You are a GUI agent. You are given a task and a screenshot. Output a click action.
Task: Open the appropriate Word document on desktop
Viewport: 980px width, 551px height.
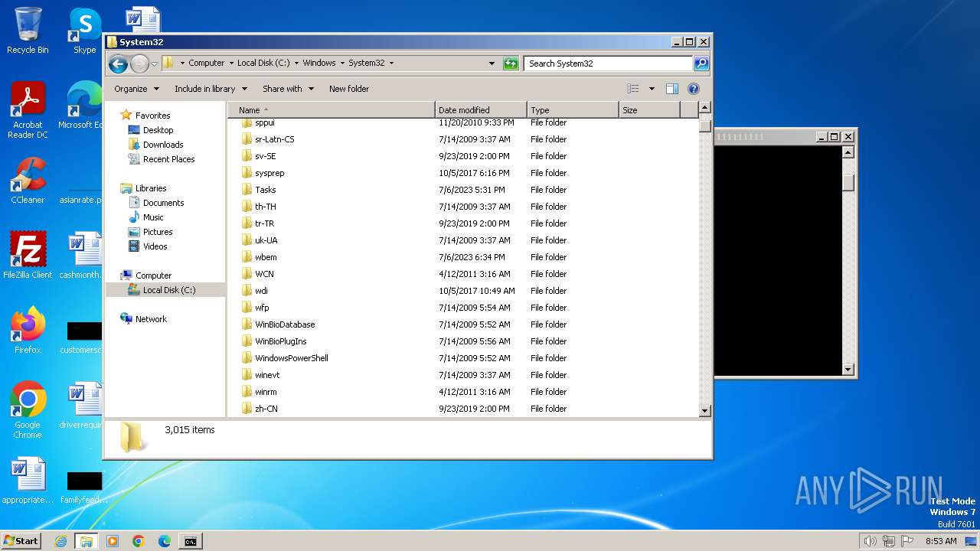28,481
